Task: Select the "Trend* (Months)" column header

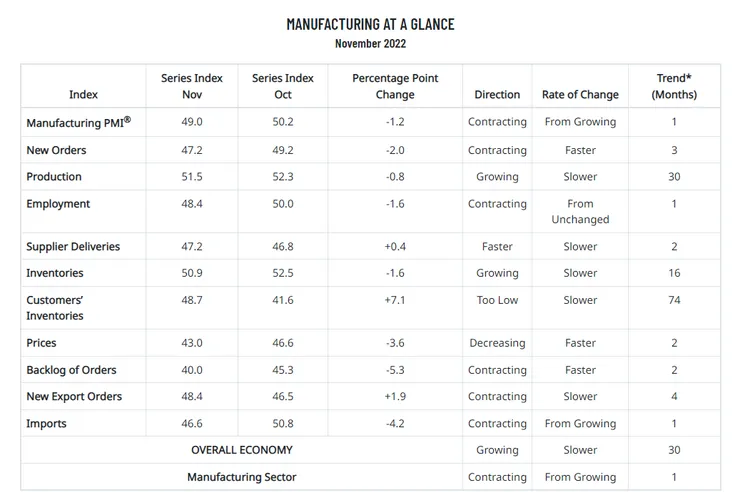Action: coord(674,86)
